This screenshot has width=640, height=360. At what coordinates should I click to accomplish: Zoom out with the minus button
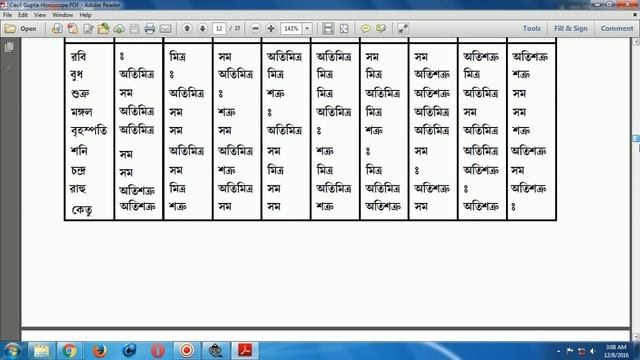click(256, 29)
